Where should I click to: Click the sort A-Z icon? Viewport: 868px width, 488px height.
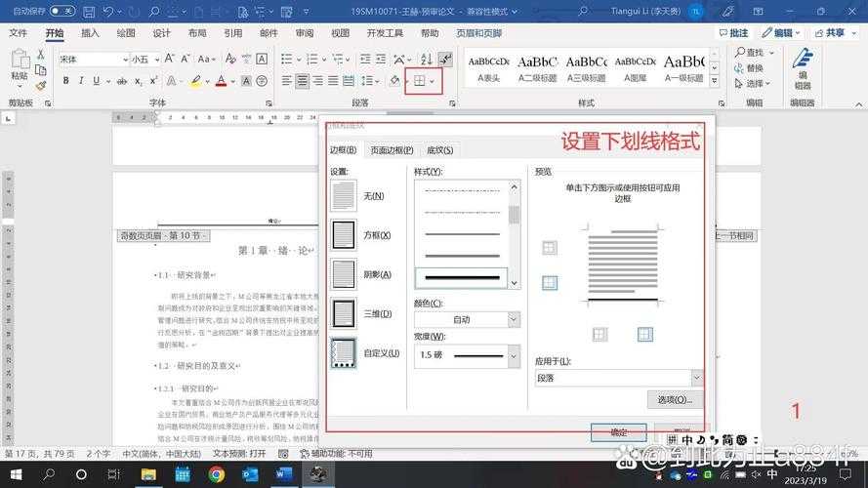pyautogui.click(x=426, y=59)
